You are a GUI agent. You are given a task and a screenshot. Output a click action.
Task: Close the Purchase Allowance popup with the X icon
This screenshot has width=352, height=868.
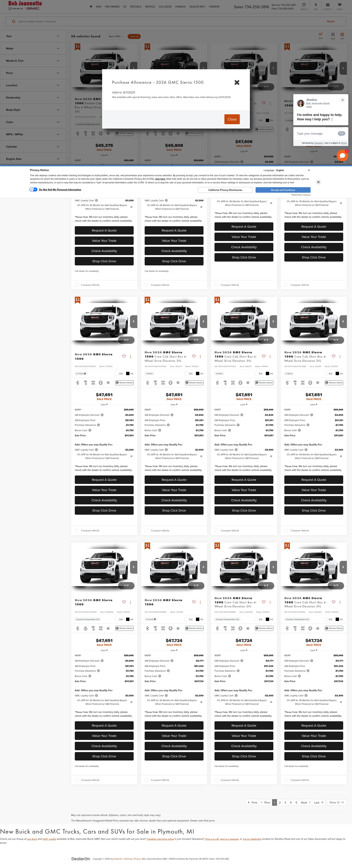(x=237, y=82)
